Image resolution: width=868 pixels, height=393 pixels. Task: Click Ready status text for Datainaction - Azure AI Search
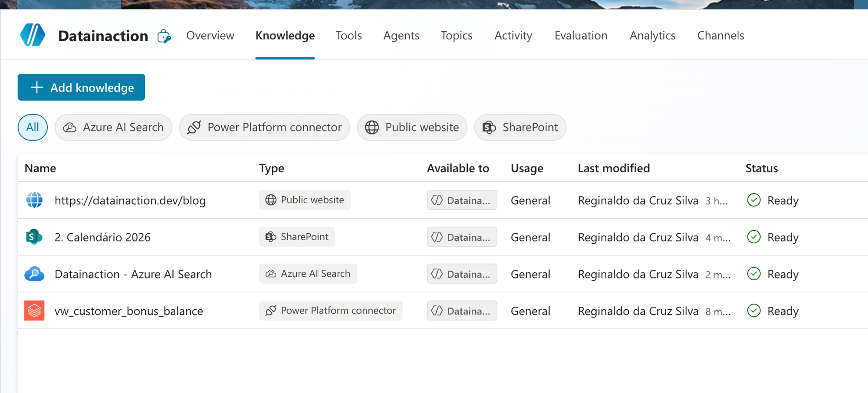coord(783,274)
